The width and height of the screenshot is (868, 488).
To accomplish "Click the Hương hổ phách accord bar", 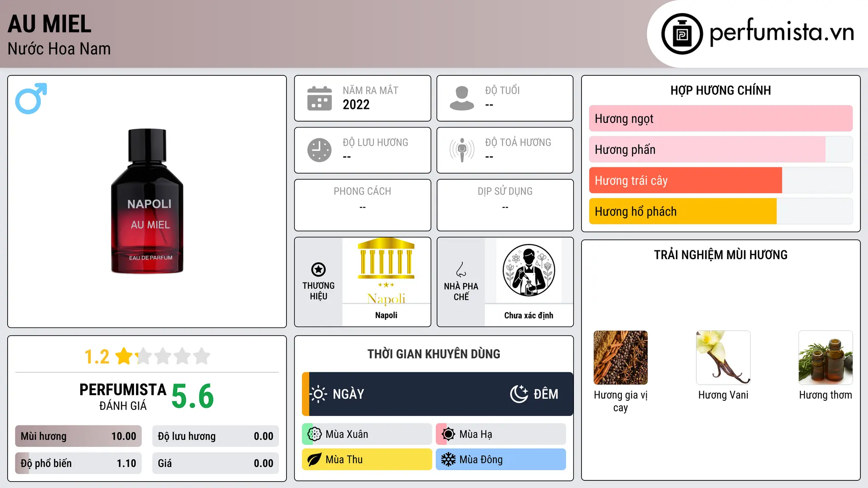I will [721, 211].
